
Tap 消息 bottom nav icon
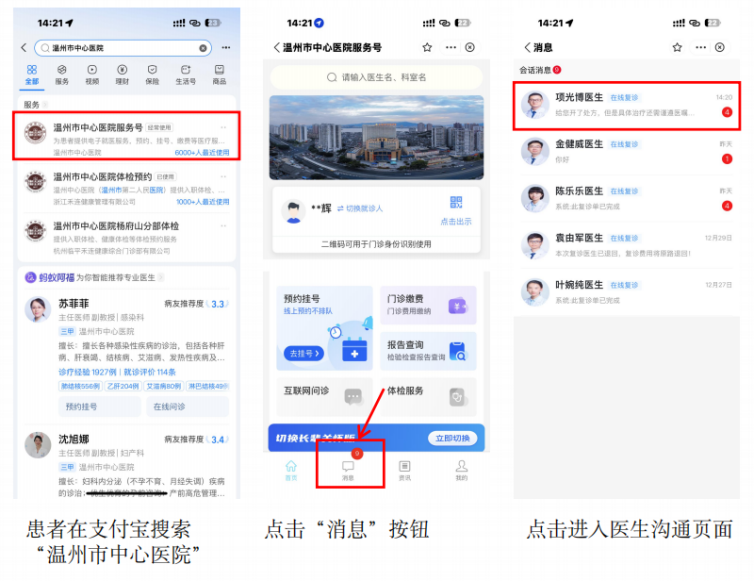click(x=348, y=470)
